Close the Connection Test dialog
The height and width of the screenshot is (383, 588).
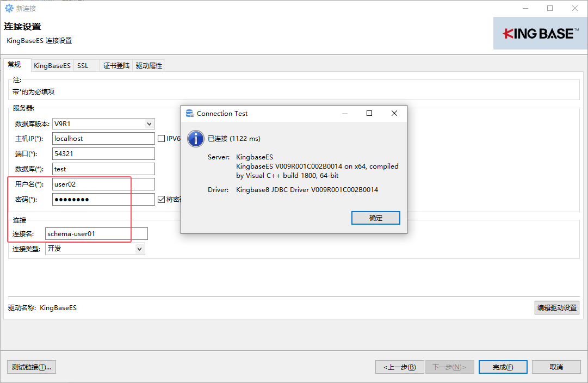pyautogui.click(x=394, y=113)
